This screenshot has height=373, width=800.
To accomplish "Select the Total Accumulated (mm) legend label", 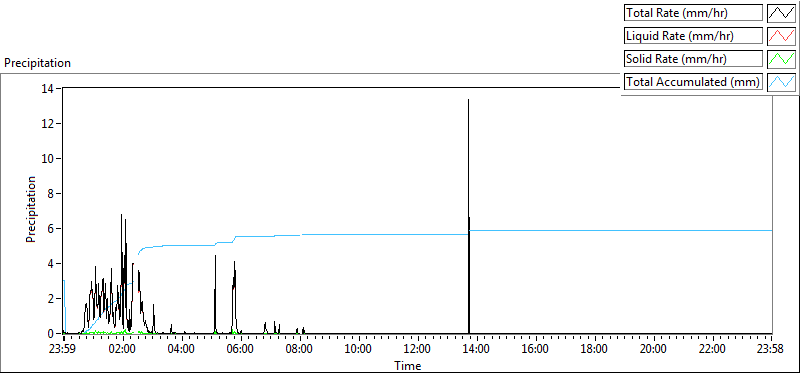I will [x=693, y=82].
